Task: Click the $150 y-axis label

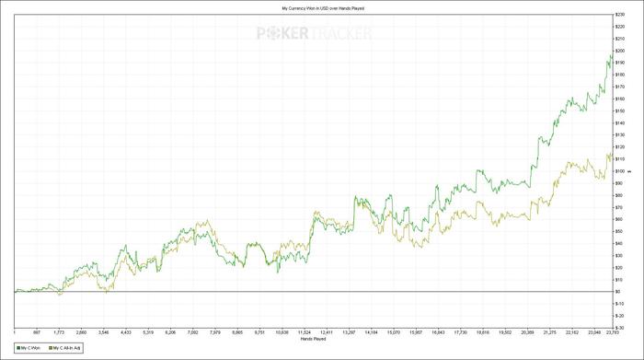Action: pyautogui.click(x=619, y=111)
